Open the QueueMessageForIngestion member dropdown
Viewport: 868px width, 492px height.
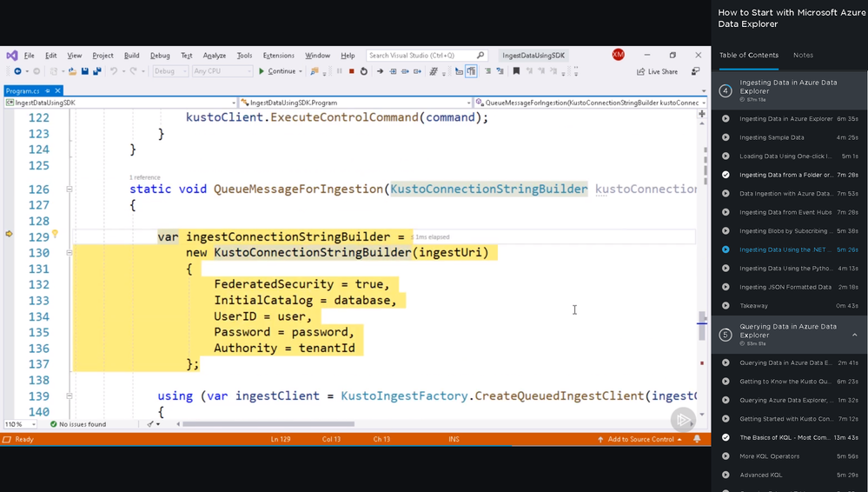coord(591,103)
